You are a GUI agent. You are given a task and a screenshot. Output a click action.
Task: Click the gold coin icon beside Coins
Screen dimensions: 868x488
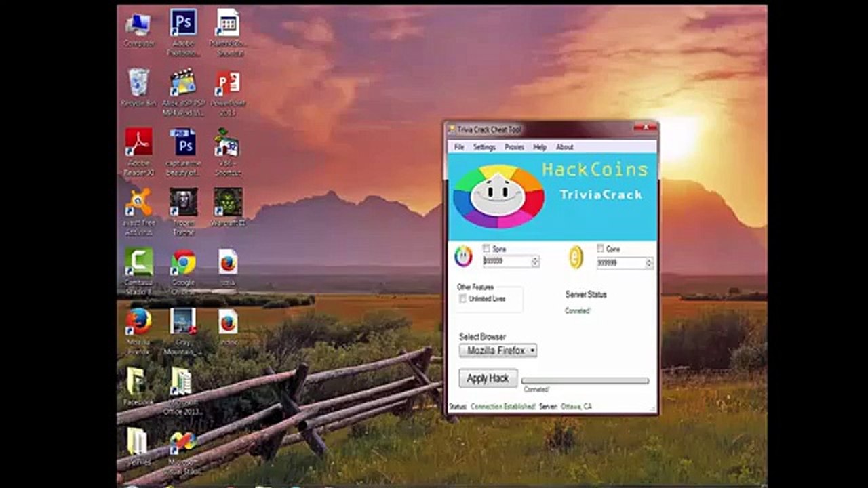click(576, 257)
